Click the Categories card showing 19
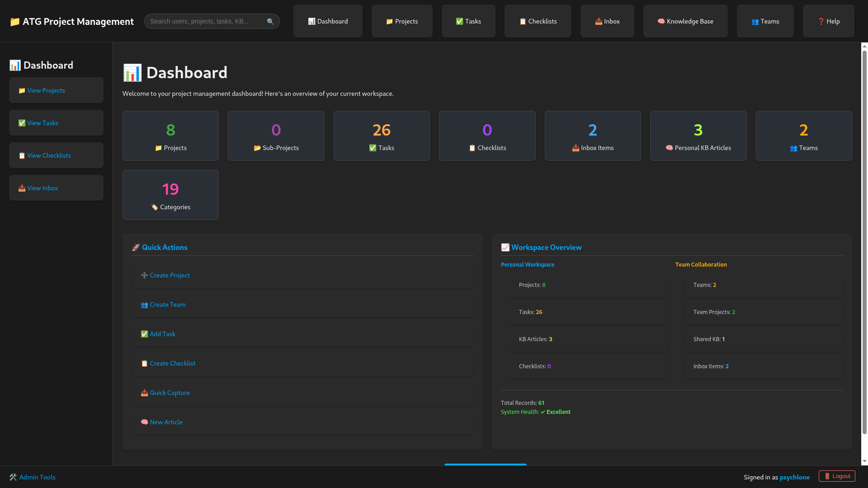 coord(170,195)
